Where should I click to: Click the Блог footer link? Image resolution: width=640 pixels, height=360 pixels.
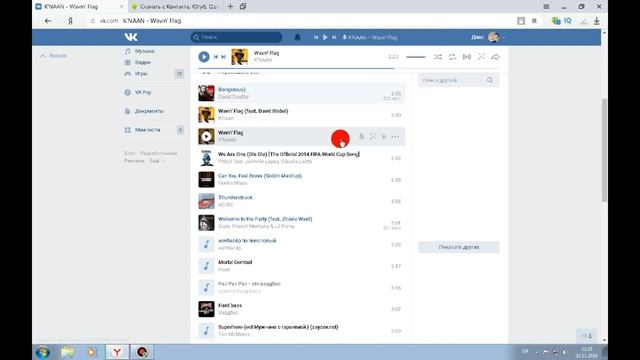pyautogui.click(x=129, y=153)
